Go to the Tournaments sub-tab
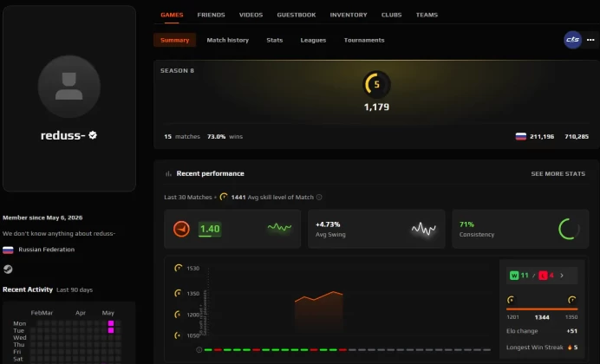The height and width of the screenshot is (364, 600). [x=364, y=40]
